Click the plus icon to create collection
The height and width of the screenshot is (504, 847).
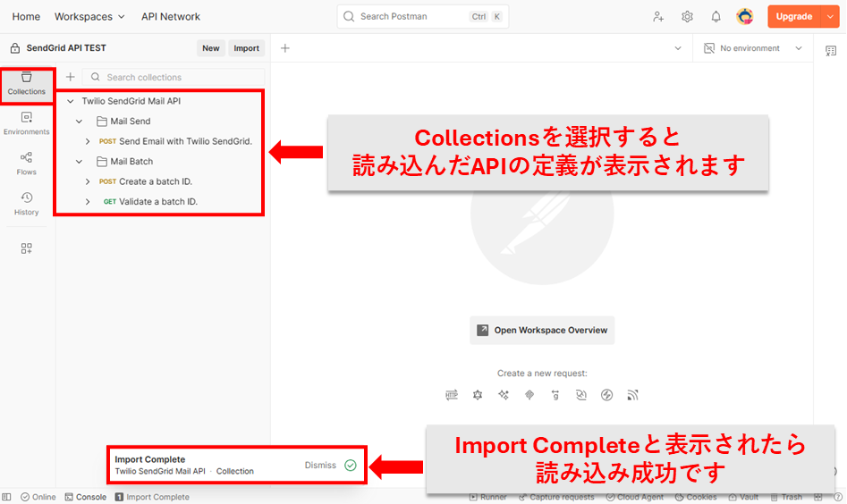pyautogui.click(x=71, y=77)
